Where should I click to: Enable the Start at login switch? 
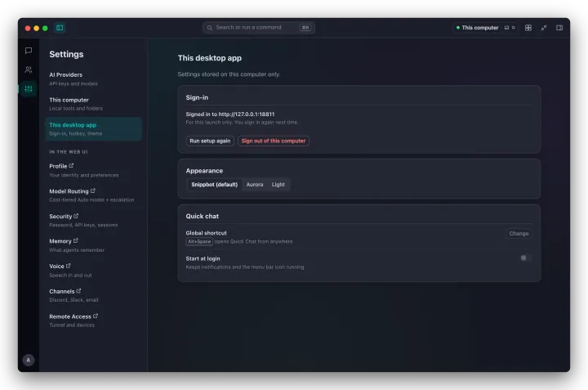coord(525,258)
